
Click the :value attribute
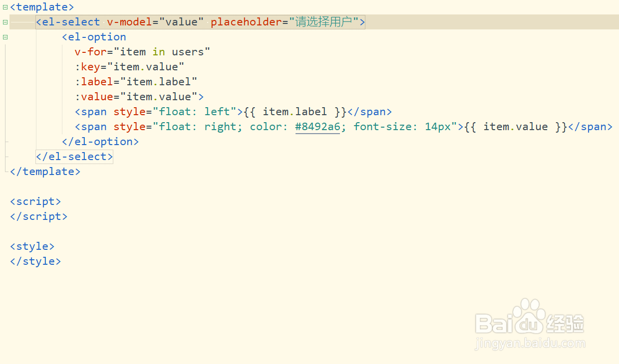pyautogui.click(x=94, y=97)
